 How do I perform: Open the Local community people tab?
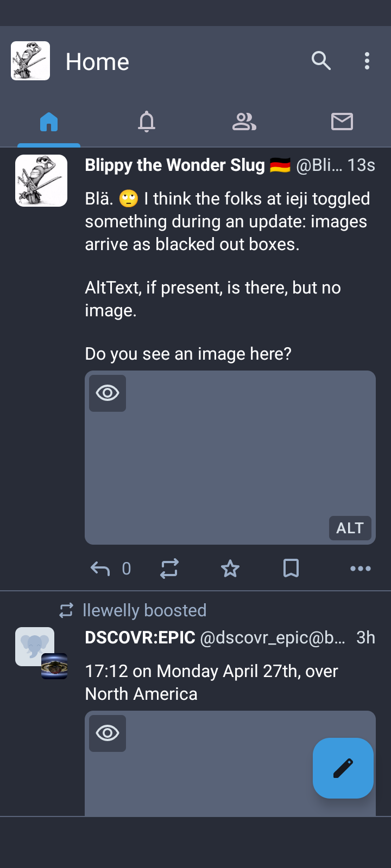point(244,122)
